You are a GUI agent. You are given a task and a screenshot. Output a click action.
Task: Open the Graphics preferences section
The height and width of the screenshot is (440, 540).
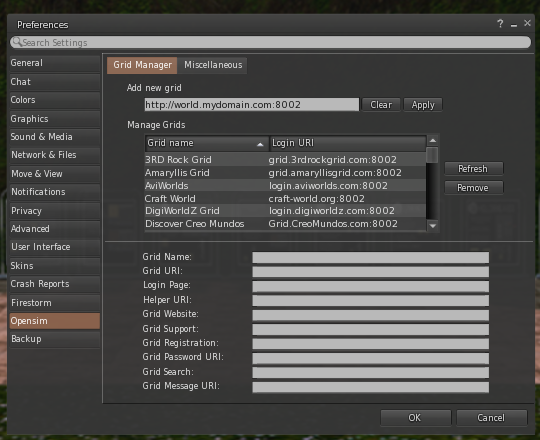[54, 119]
